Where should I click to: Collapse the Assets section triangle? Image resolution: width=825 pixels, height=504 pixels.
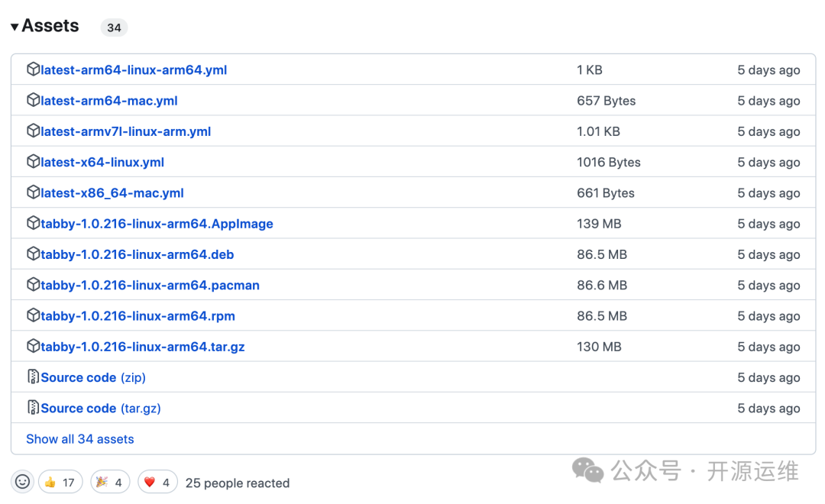15,27
